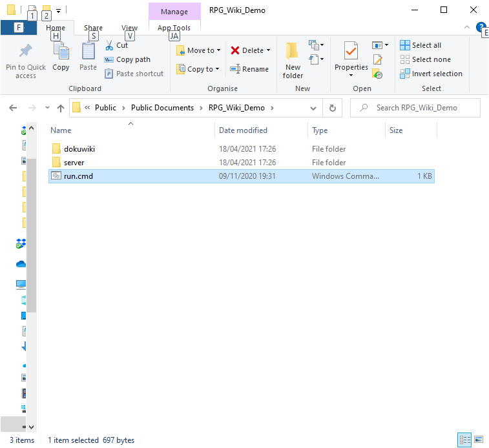Viewport: 489px width, 448px height.
Task: Click the Copy icon in Clipboard group
Action: pyautogui.click(x=61, y=51)
